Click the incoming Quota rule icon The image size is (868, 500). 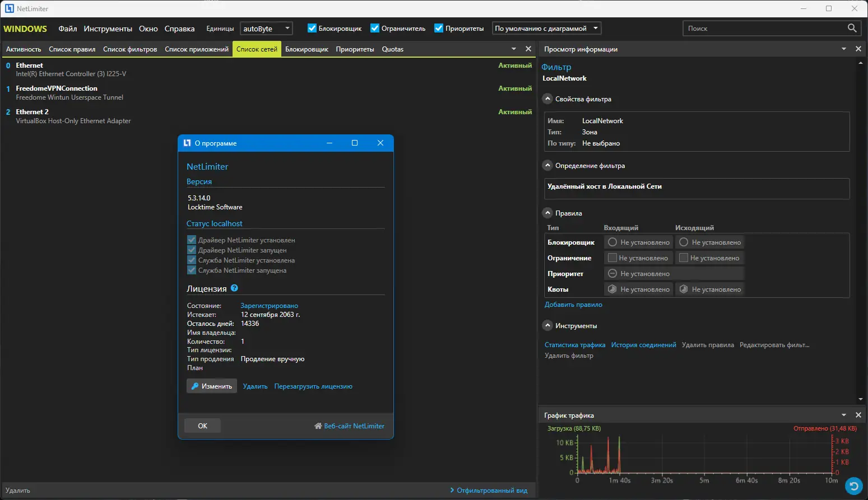tap(612, 289)
